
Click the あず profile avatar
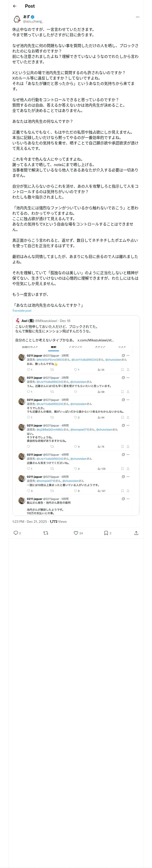[x=17, y=19]
